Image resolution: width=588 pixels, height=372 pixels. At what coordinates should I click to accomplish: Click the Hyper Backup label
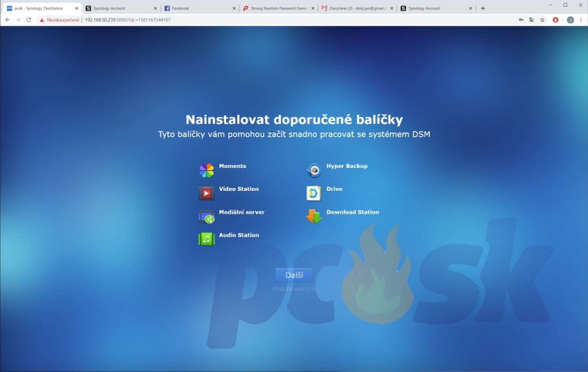click(x=347, y=166)
